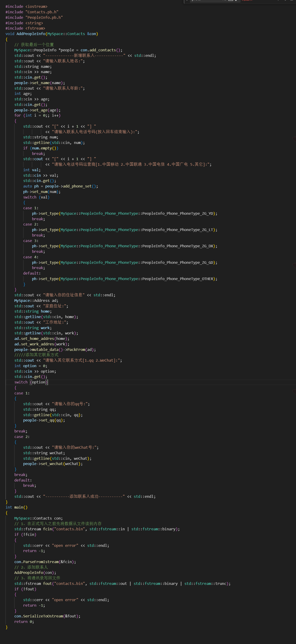Click the 'int option = 0;' line
Viewport: 296px width, 644px height.
tap(31, 366)
